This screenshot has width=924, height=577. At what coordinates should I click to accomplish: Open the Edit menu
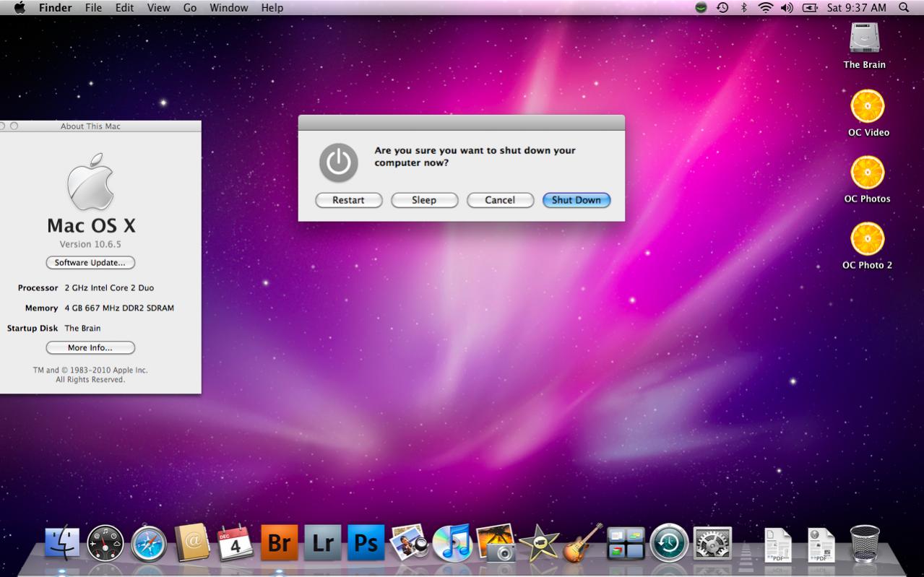click(x=124, y=7)
